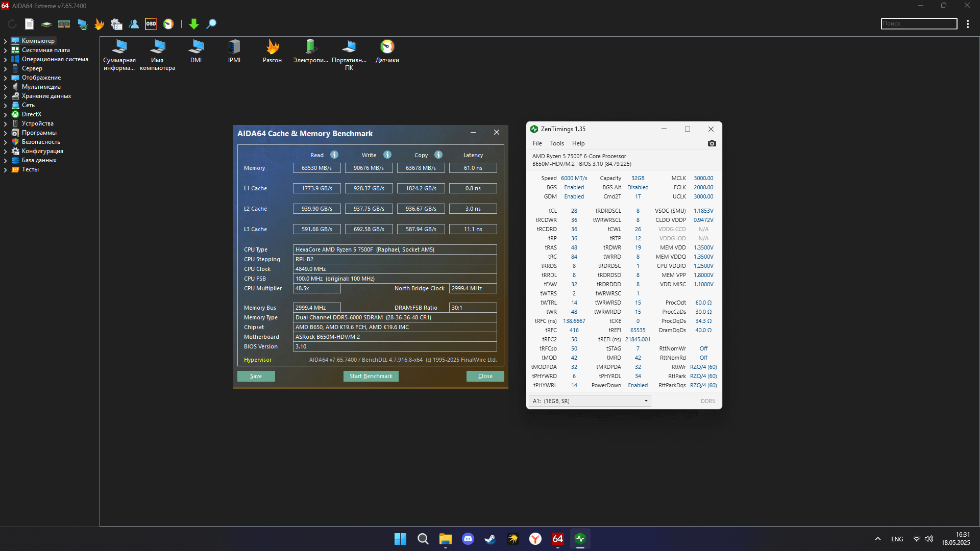The height and width of the screenshot is (551, 980).
Task: Expand the Сеть tree node
Action: (5, 105)
